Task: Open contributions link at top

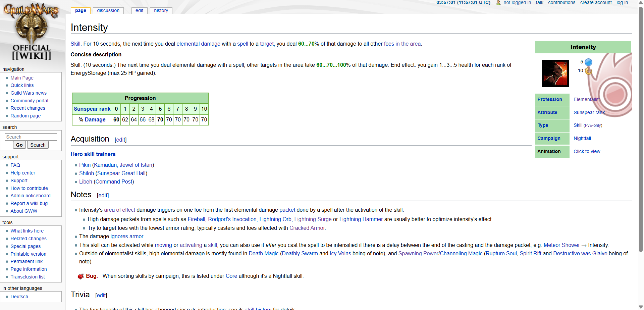Action: click(561, 3)
